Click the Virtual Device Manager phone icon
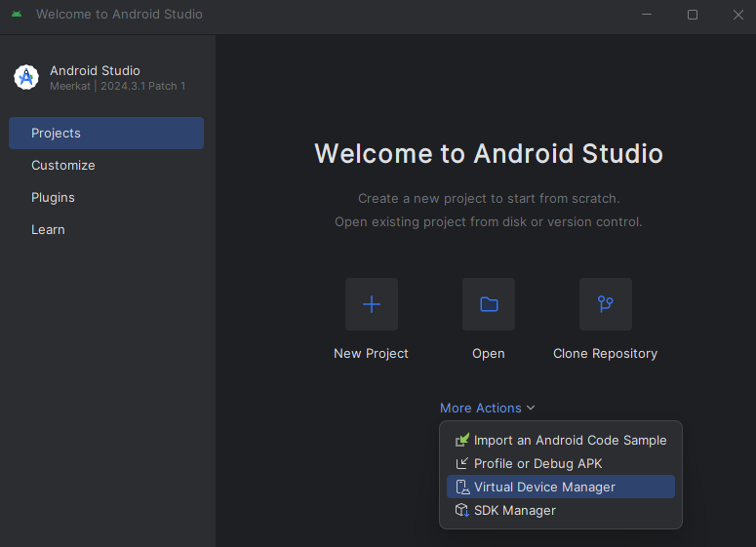This screenshot has width=756, height=547. pyautogui.click(x=462, y=487)
